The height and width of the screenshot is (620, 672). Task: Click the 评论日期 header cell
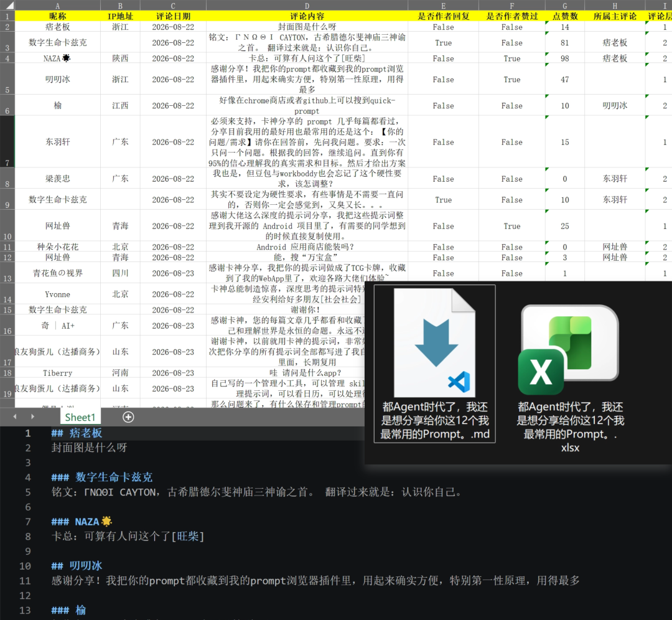pyautogui.click(x=173, y=16)
